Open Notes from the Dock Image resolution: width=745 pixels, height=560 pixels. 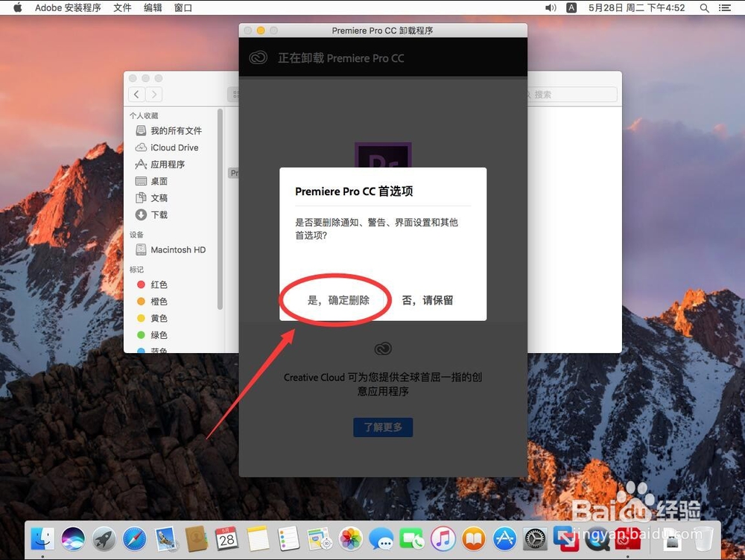click(258, 538)
